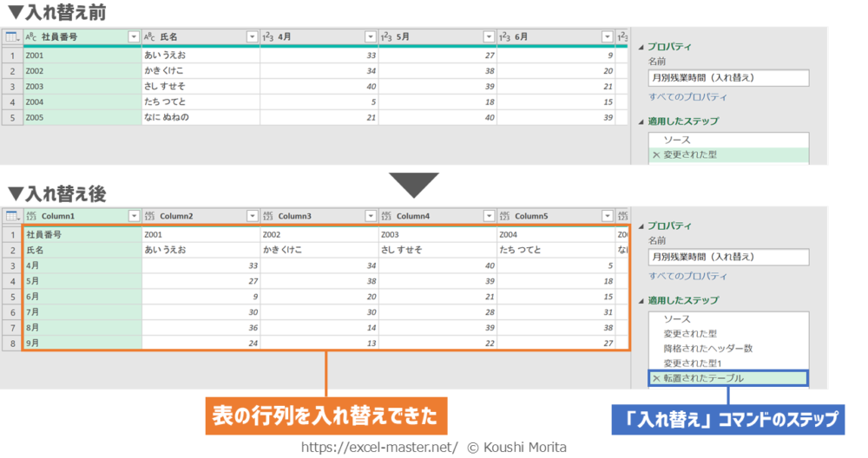Collapse プロパティ section in 入れ替え前 pane
This screenshot has height=458, width=868.
(641, 47)
